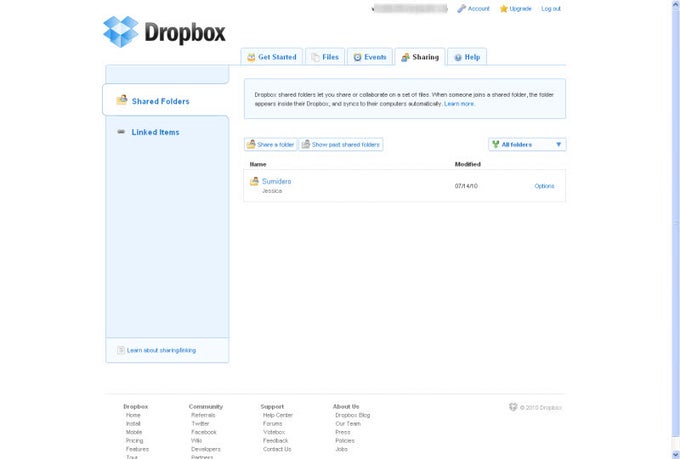Screen dimensions: 680x459
Task: Open the footer Press link
Action: [x=343, y=432]
